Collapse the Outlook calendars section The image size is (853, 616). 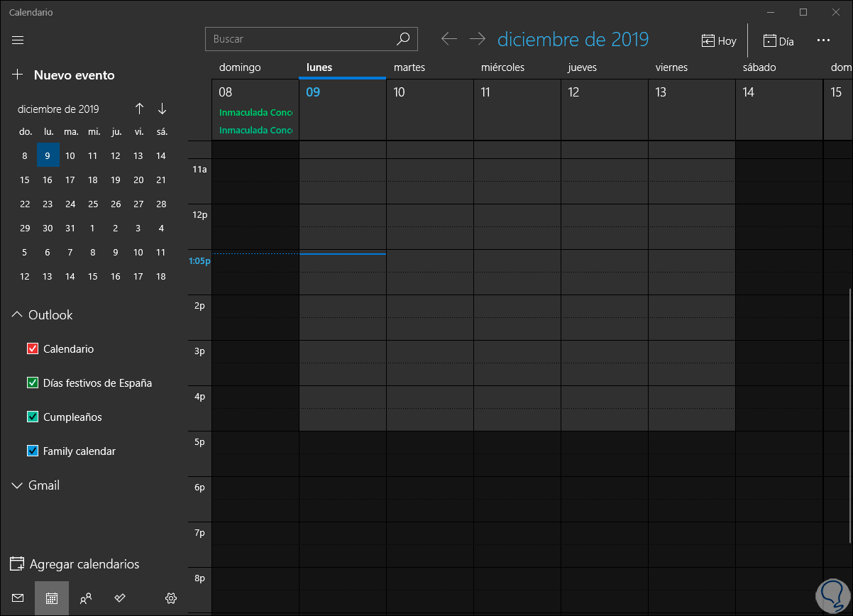click(18, 314)
